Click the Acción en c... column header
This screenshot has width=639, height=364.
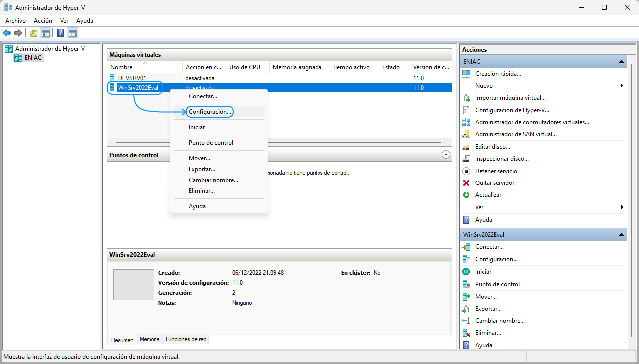pos(204,67)
